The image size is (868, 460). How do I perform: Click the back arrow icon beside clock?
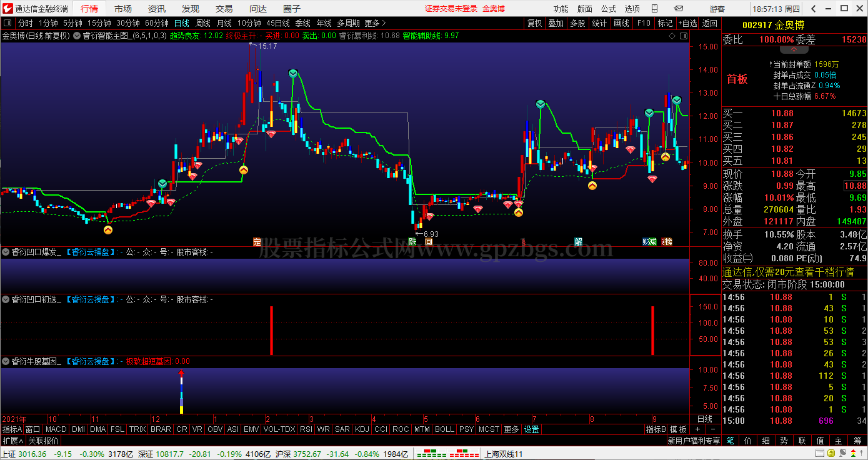813,9
